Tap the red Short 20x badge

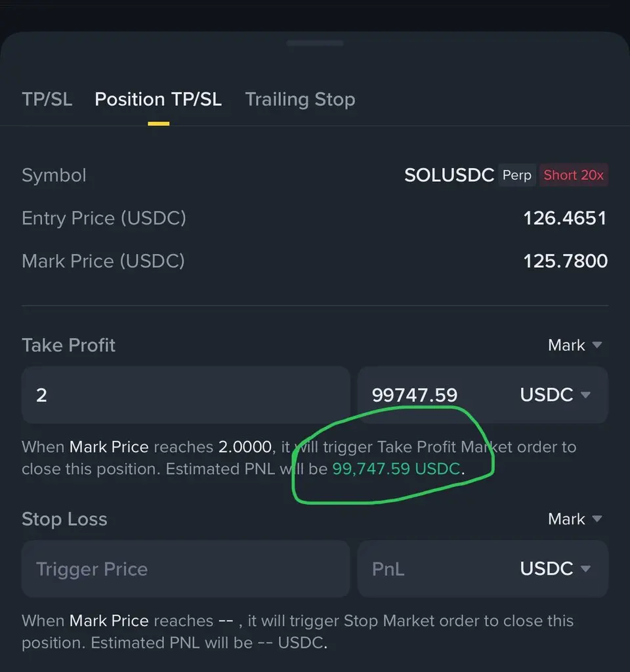pos(574,175)
